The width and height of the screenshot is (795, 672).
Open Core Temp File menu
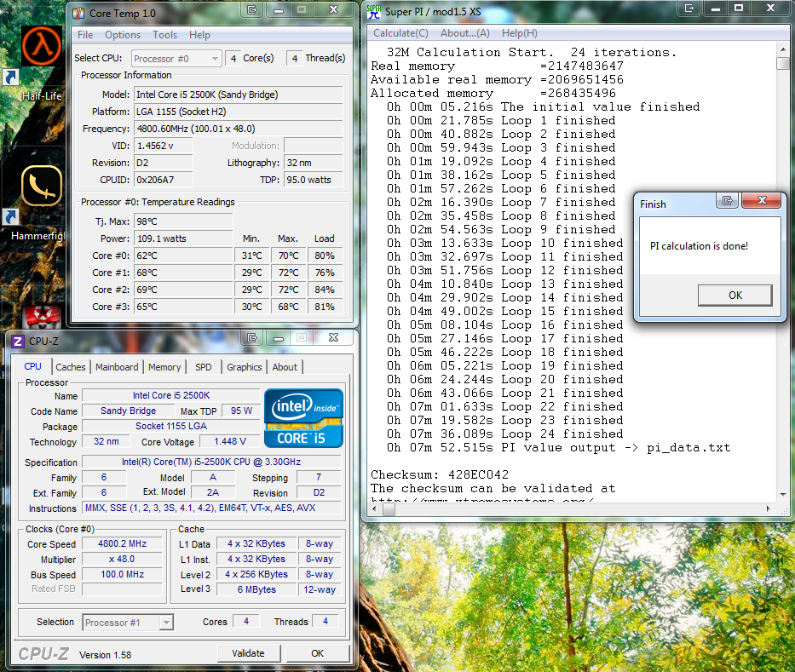(x=85, y=35)
